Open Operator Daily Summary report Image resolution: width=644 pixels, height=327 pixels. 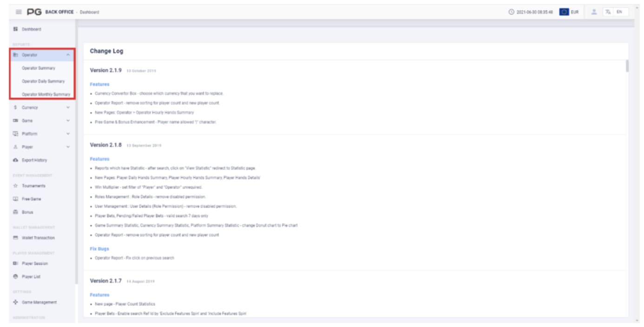[43, 81]
